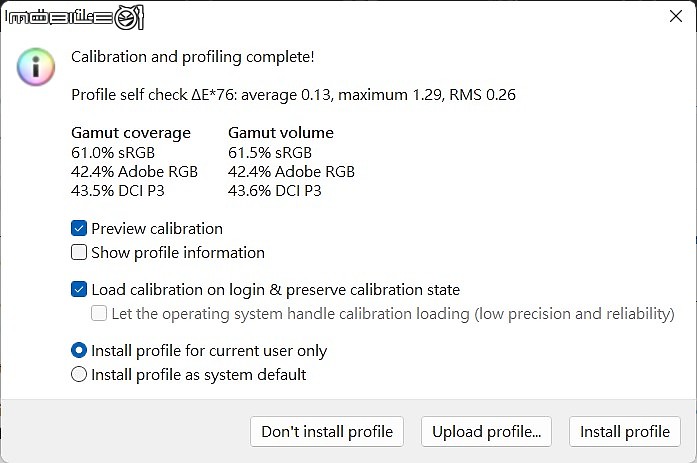Toggle Load calibration on login checkbox

click(x=79, y=289)
